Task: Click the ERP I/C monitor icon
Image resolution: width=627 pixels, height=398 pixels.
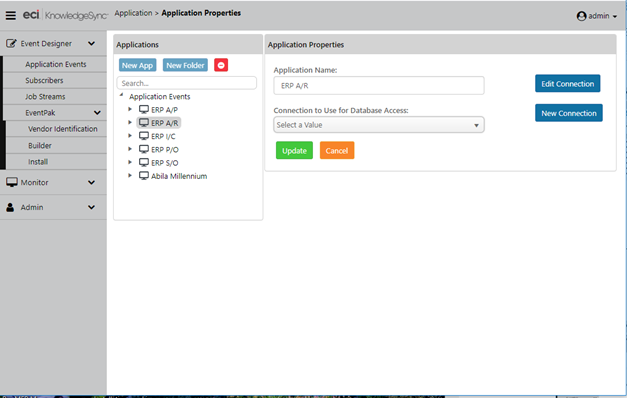Action: (x=144, y=136)
